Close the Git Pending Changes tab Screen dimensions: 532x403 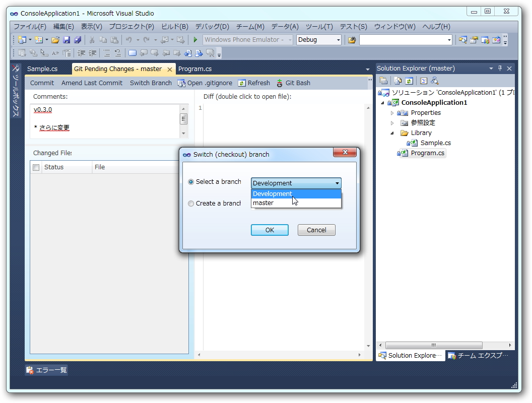pos(170,70)
